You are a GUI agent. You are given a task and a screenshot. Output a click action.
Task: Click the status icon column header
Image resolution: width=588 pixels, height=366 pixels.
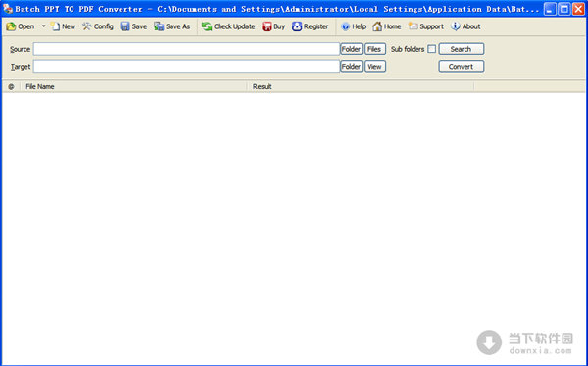[x=11, y=86]
